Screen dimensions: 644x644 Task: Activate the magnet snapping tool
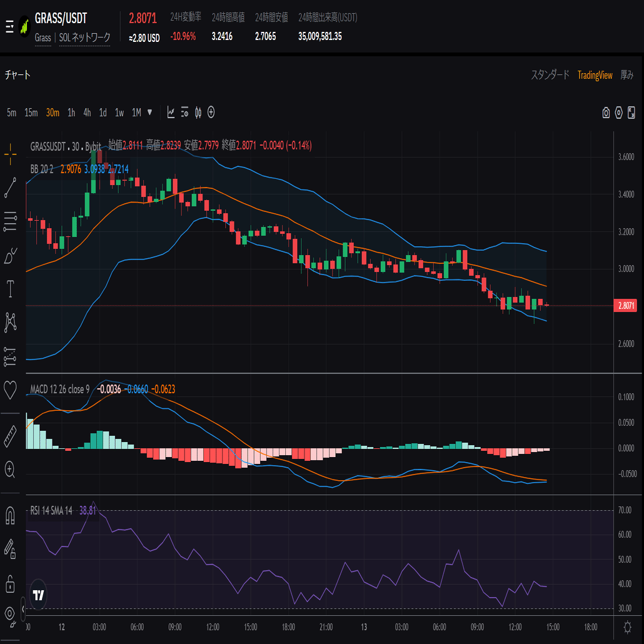[x=10, y=515]
